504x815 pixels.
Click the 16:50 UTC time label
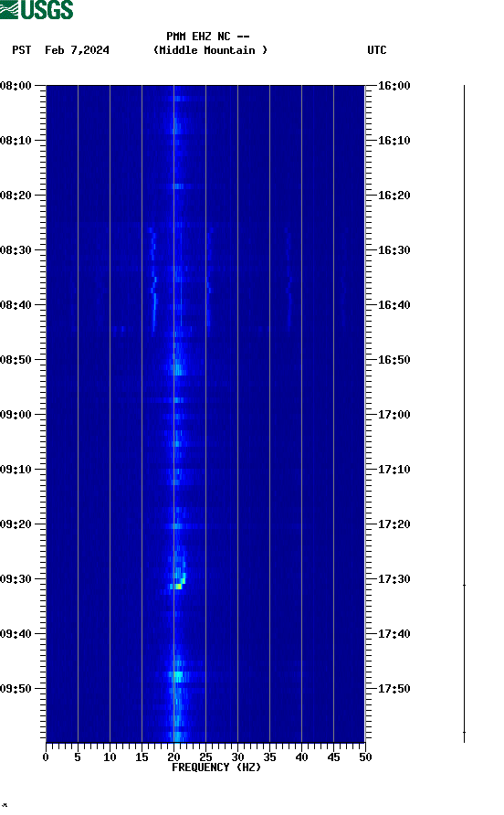394,360
